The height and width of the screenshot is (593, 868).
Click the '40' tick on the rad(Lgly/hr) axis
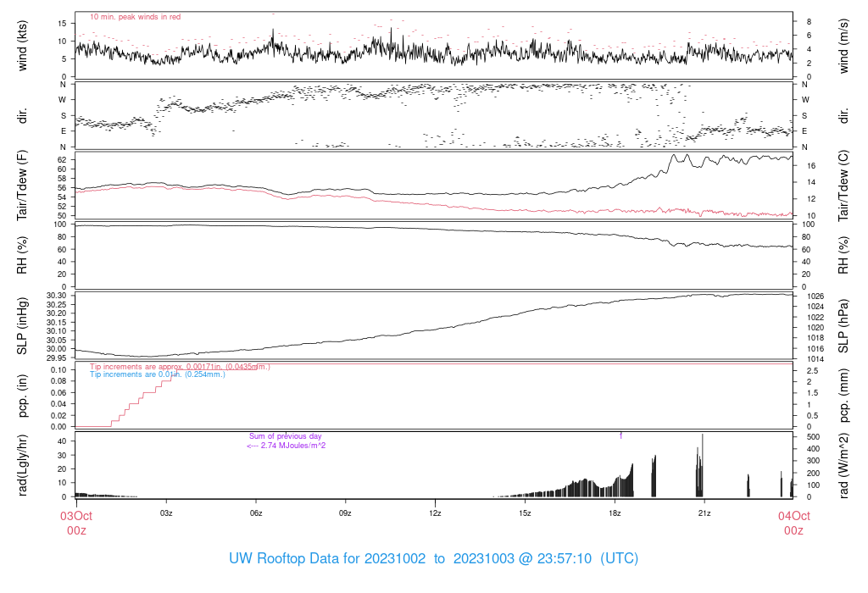pos(62,441)
